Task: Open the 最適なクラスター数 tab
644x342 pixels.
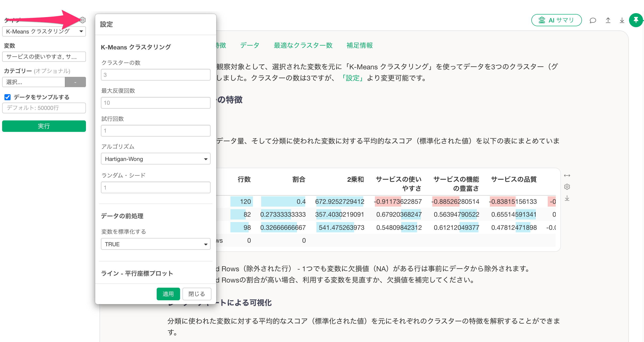Action: click(303, 45)
